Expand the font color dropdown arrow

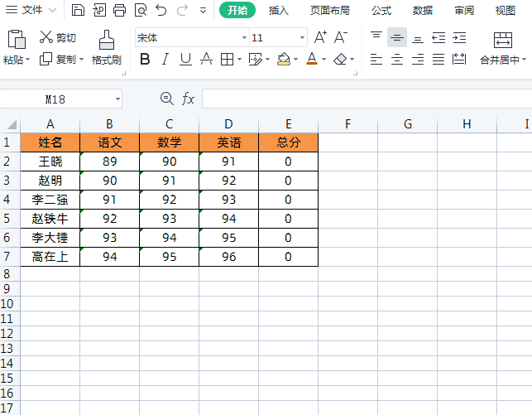click(x=324, y=60)
